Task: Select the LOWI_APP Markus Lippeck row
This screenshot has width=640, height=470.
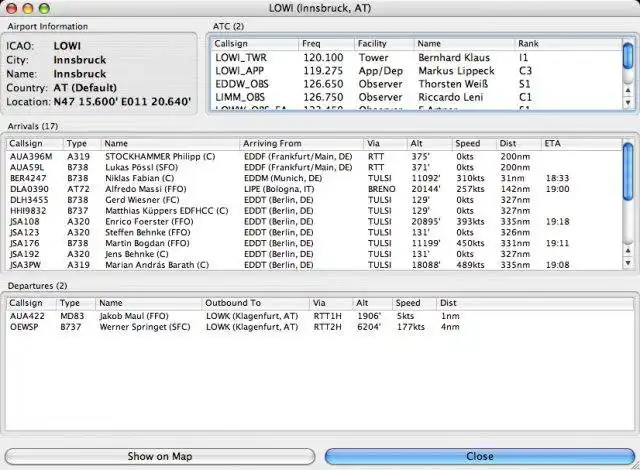Action: click(x=416, y=71)
